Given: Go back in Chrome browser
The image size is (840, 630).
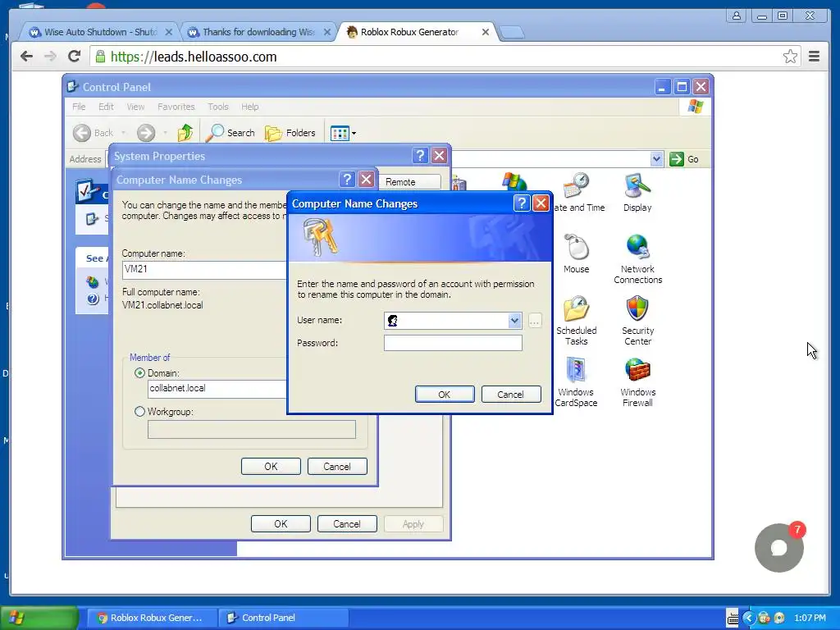Looking at the screenshot, I should pyautogui.click(x=26, y=57).
